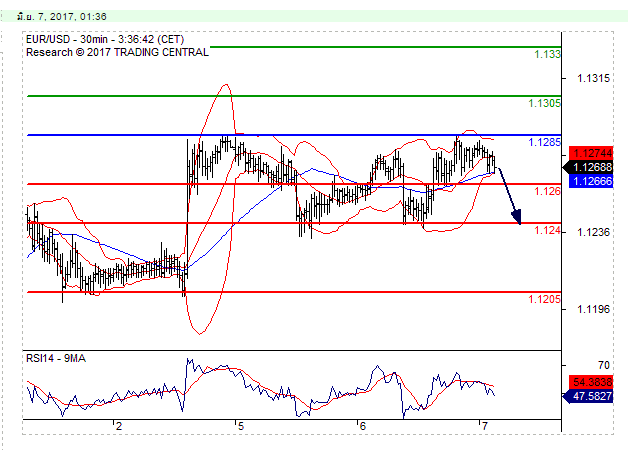628x450 pixels.
Task: Click the date axis tick labeled 6
Action: [x=362, y=426]
